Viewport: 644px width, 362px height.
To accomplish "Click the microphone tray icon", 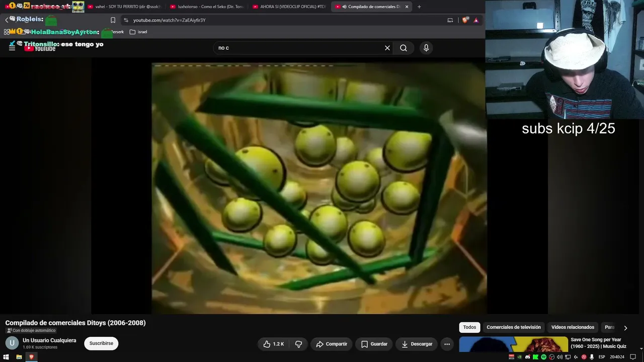I will [x=592, y=357].
